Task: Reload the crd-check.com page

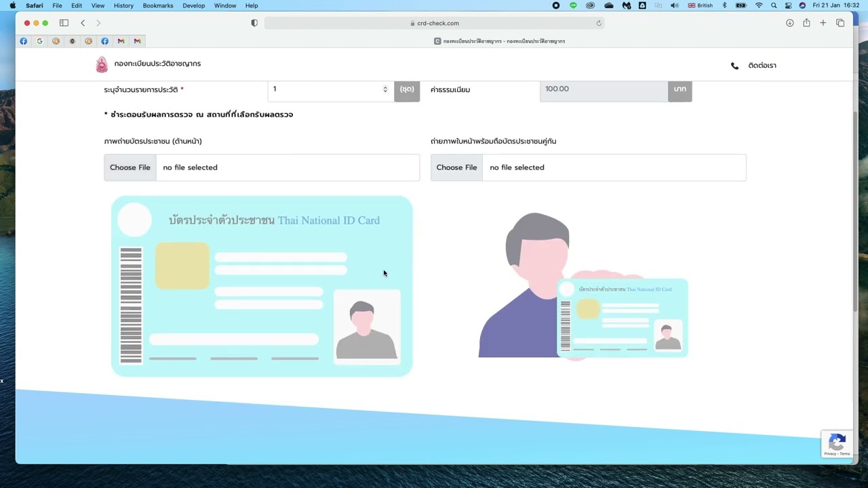Action: [599, 23]
